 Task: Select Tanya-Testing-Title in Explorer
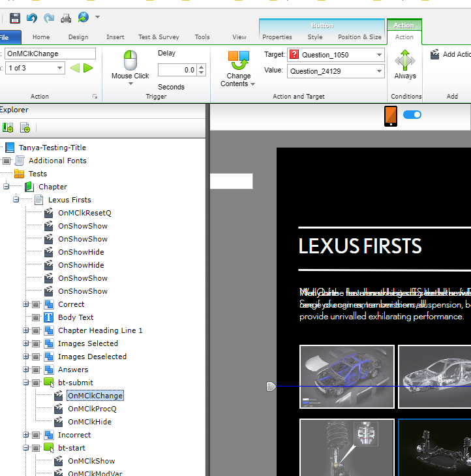[52, 148]
